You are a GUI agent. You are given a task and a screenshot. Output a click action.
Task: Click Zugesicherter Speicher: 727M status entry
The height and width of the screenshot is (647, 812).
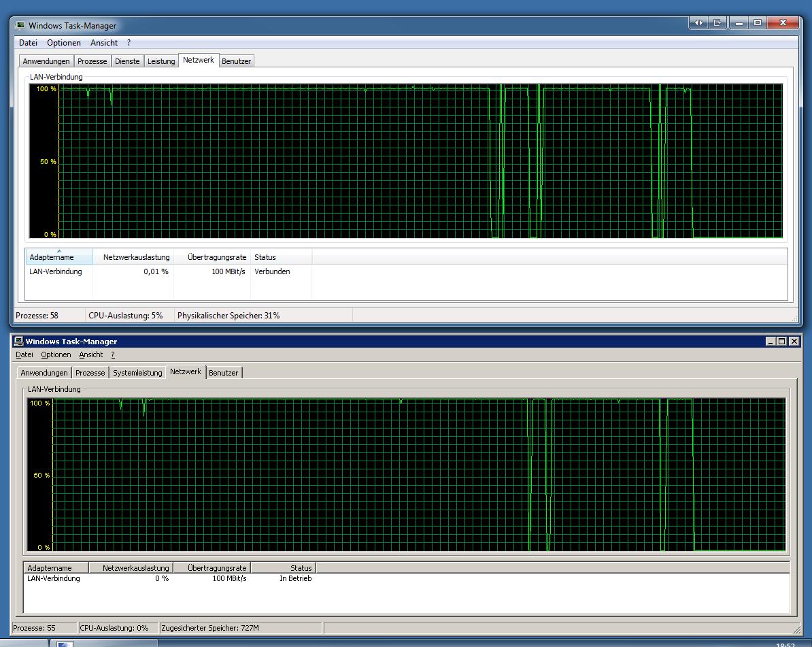pos(210,628)
